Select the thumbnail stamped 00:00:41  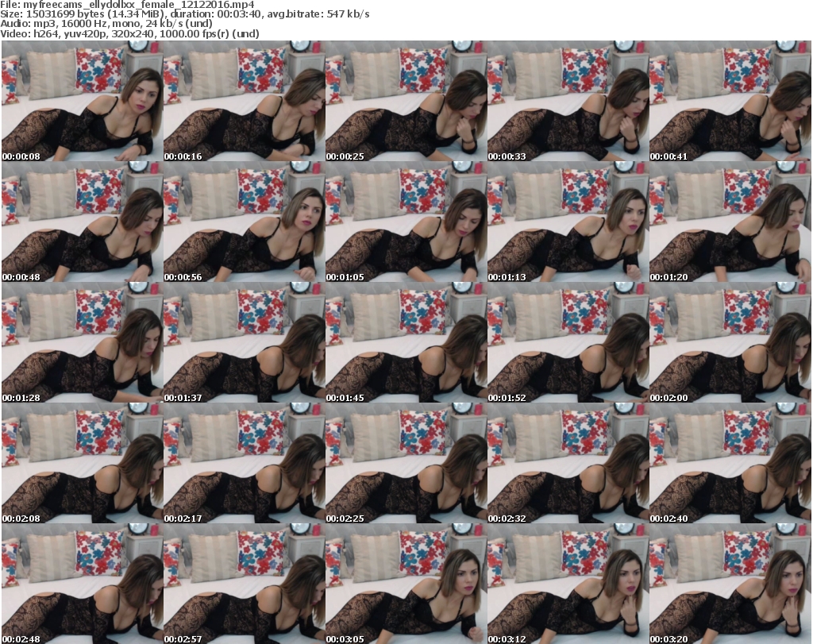point(730,101)
